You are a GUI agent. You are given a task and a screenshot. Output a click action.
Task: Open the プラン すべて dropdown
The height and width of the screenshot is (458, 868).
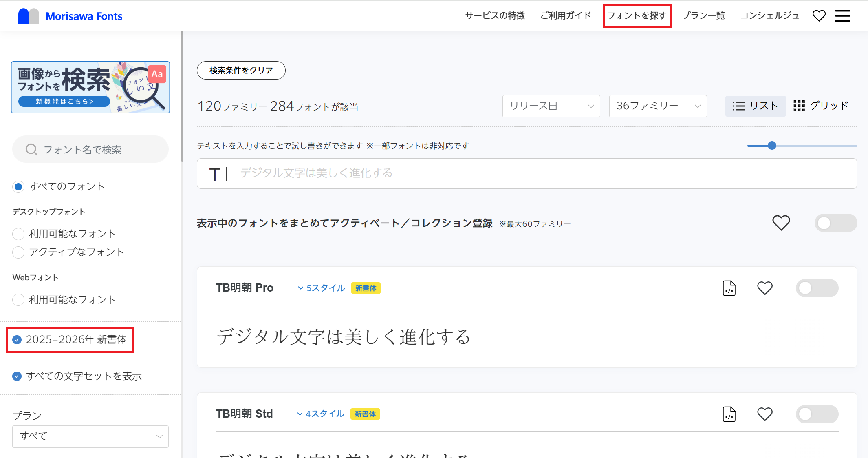tap(90, 436)
